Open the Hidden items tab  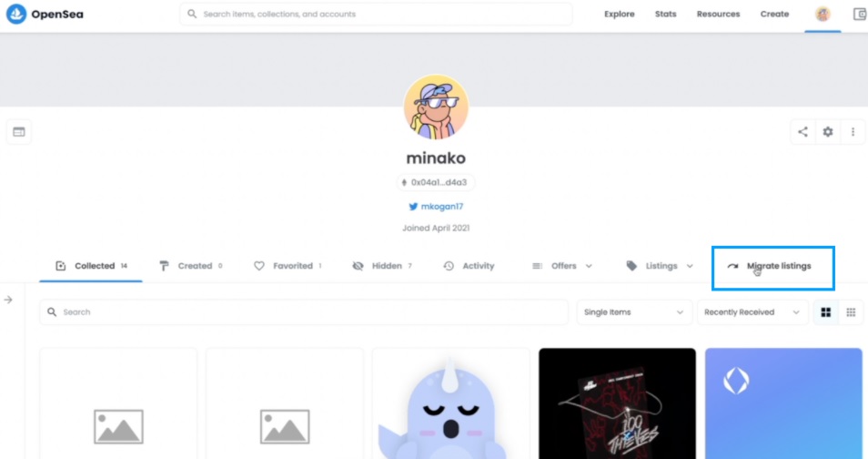tap(382, 266)
